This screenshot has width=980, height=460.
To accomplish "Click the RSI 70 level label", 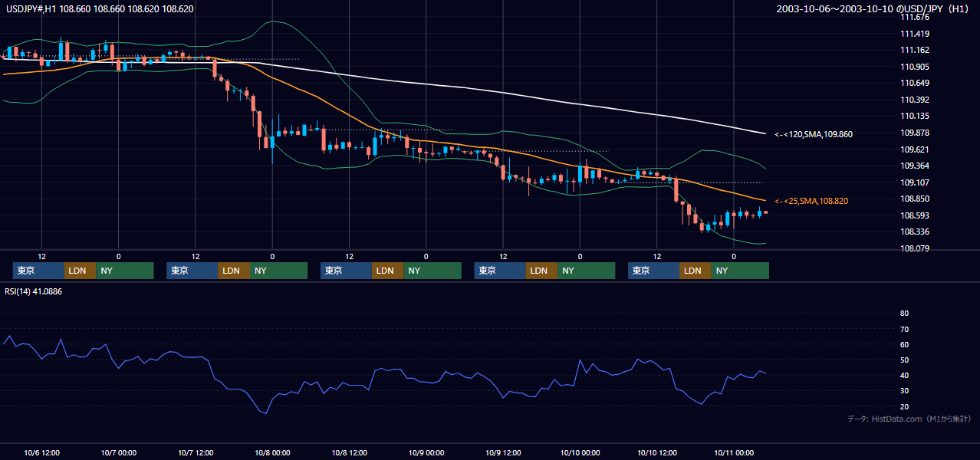I will (x=904, y=329).
